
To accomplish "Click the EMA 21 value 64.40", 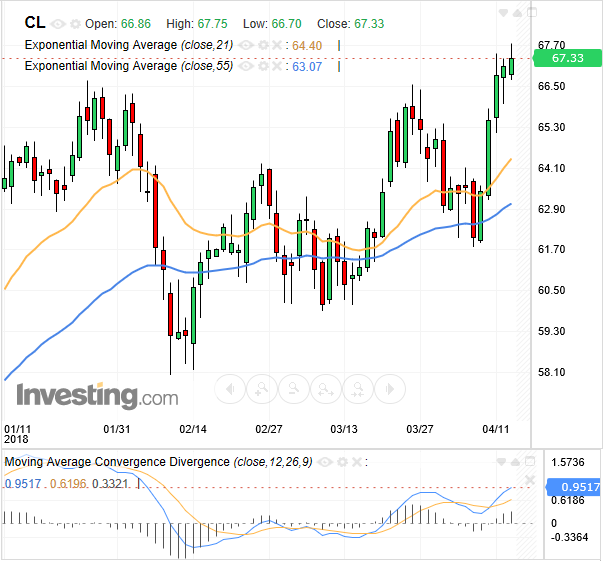I will pos(307,46).
